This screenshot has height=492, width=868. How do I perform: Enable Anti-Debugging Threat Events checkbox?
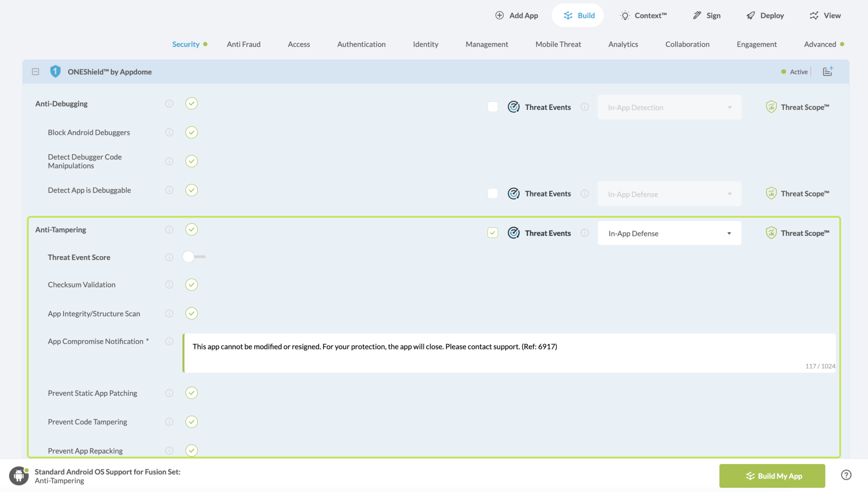tap(492, 107)
